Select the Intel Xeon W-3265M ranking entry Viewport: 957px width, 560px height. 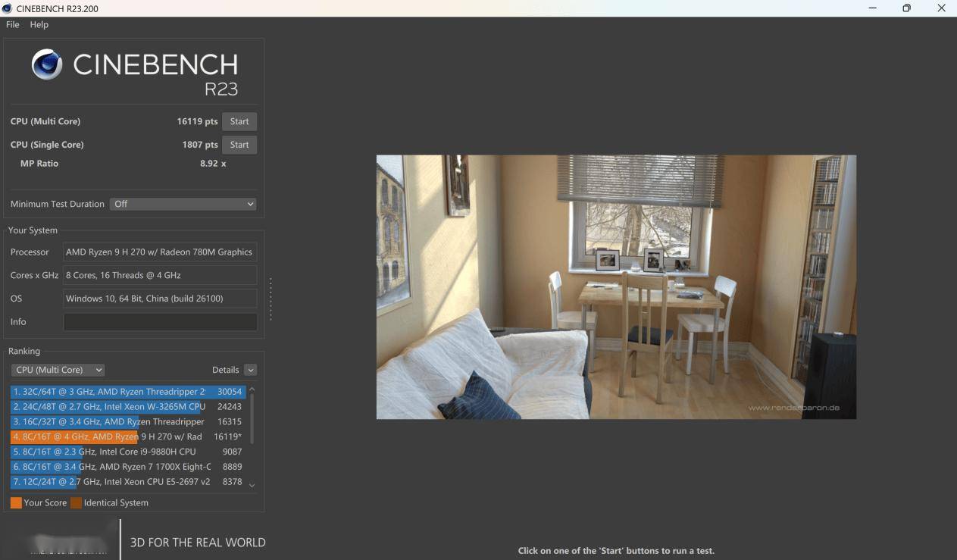pyautogui.click(x=127, y=407)
